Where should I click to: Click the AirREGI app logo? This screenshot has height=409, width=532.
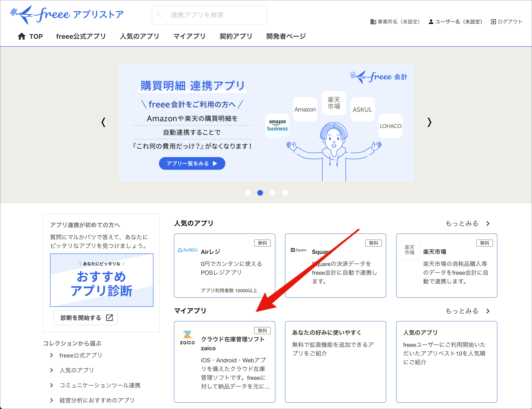coord(187,250)
